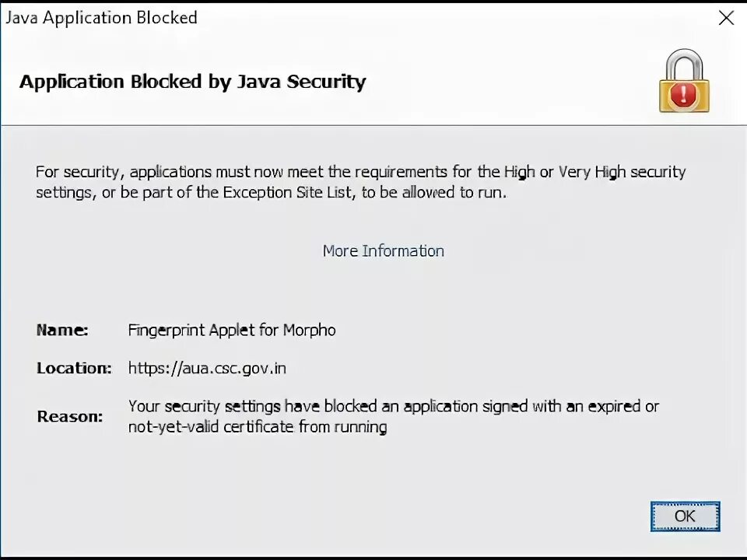Screen dimensions: 747x560
Task: Open the More Information link
Action: [383, 251]
